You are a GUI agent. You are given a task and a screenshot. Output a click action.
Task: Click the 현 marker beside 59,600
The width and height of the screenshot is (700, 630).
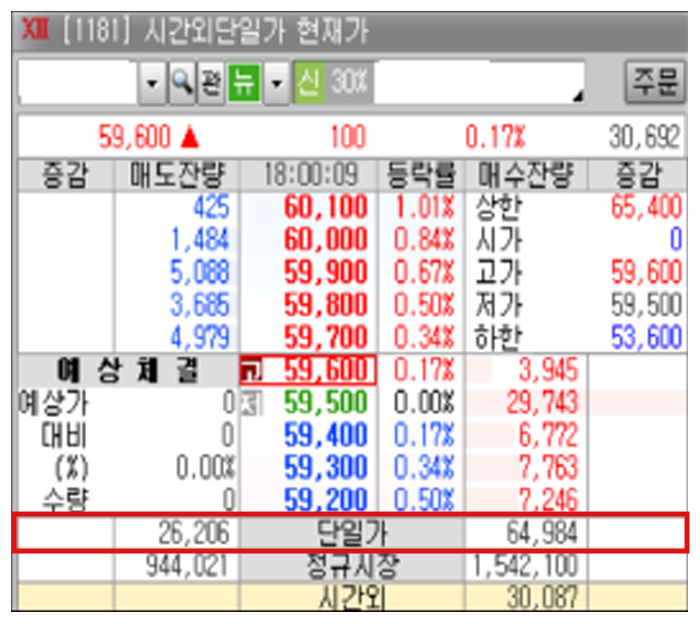[x=249, y=372]
